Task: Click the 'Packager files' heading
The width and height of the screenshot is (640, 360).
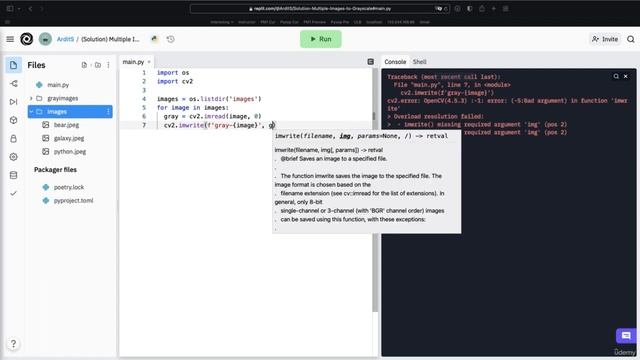Action: [x=56, y=170]
